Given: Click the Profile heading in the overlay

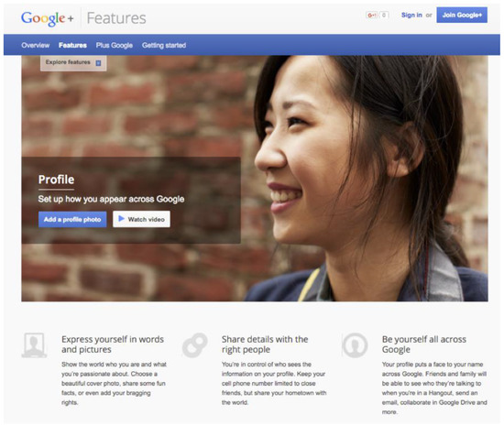Looking at the screenshot, I should point(56,180).
